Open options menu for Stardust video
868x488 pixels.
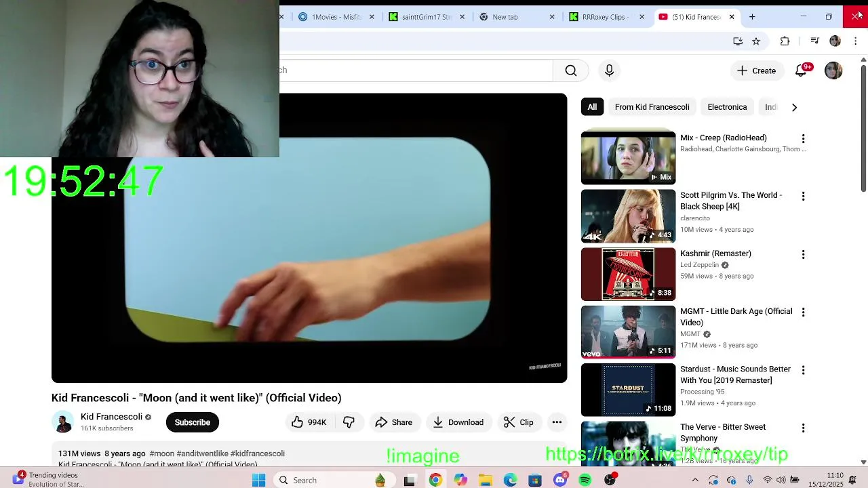pos(803,370)
